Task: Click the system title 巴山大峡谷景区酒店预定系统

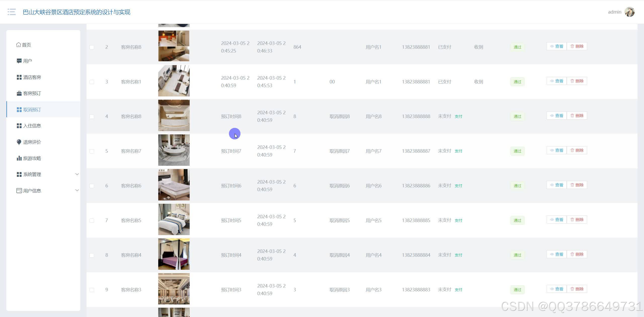Action: point(76,12)
